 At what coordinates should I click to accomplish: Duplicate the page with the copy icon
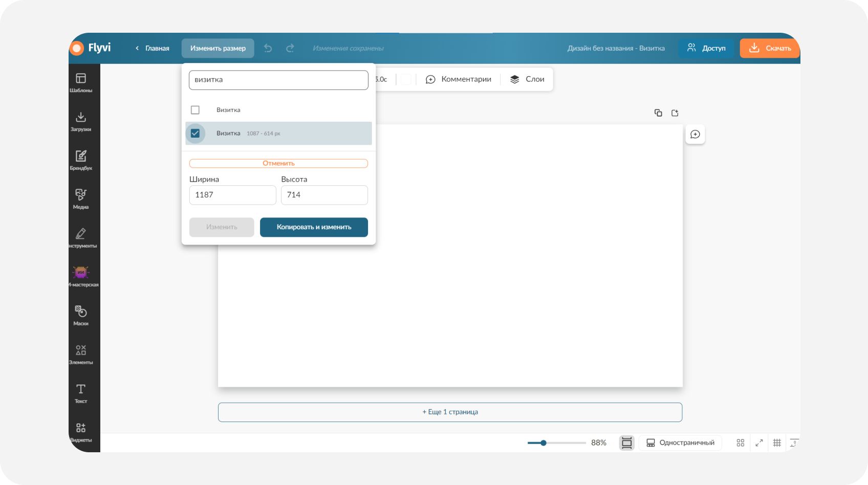[658, 113]
